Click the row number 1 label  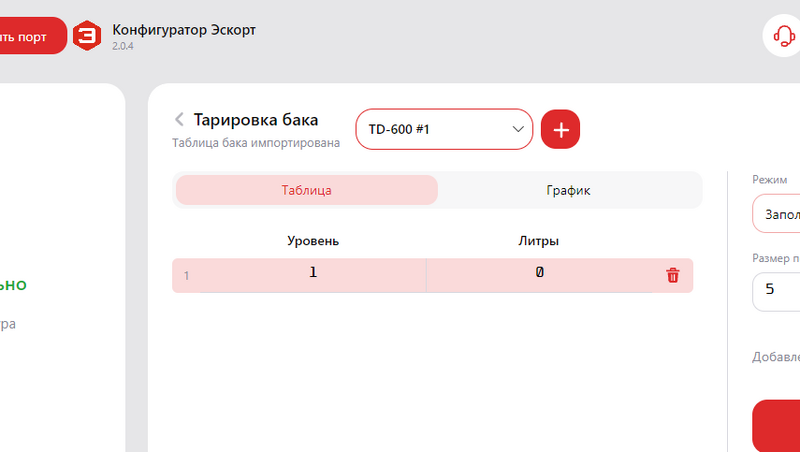[x=186, y=276]
